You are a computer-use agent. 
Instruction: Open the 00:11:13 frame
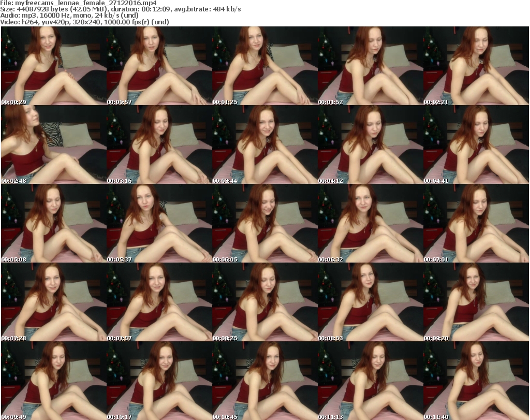[370, 381]
